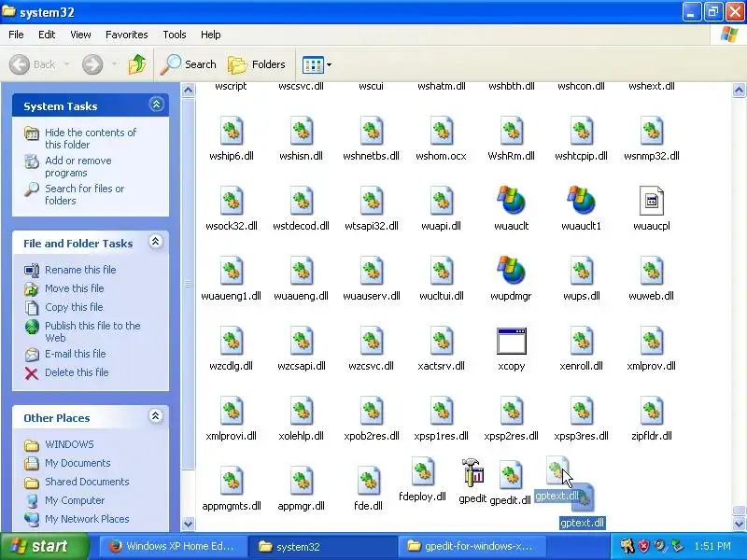This screenshot has width=747, height=560.
Task: Open the Back history dropdown arrow
Action: coord(66,64)
